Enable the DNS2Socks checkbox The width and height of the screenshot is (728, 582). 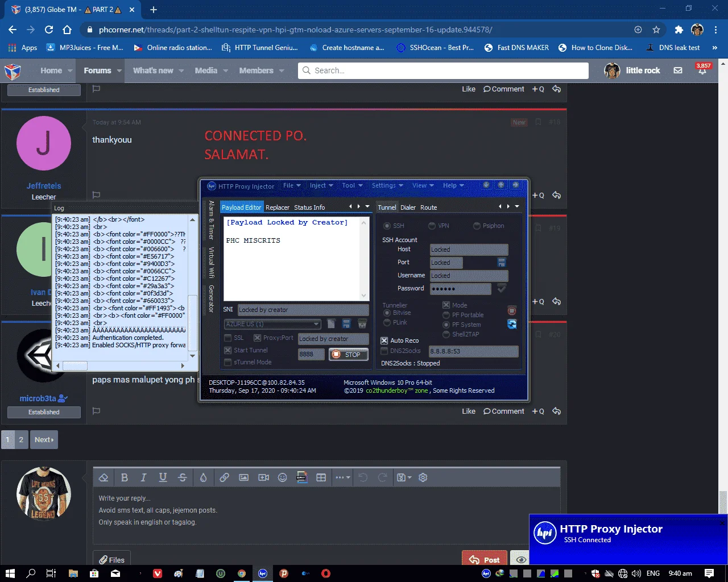click(x=384, y=351)
